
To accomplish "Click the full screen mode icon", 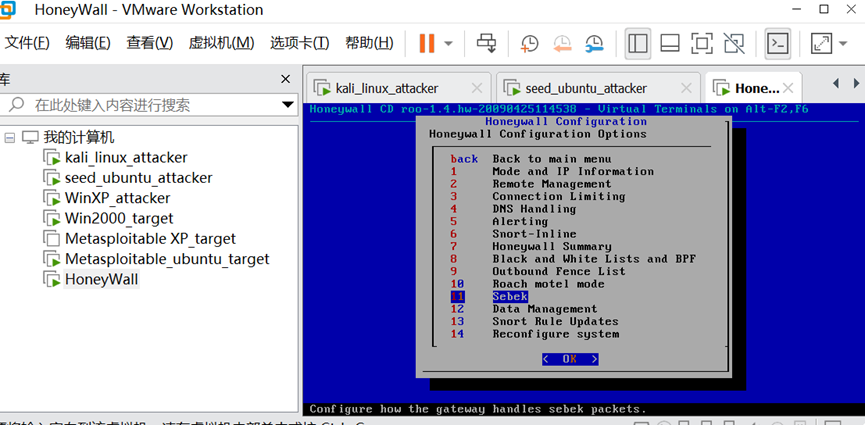I will coord(702,43).
